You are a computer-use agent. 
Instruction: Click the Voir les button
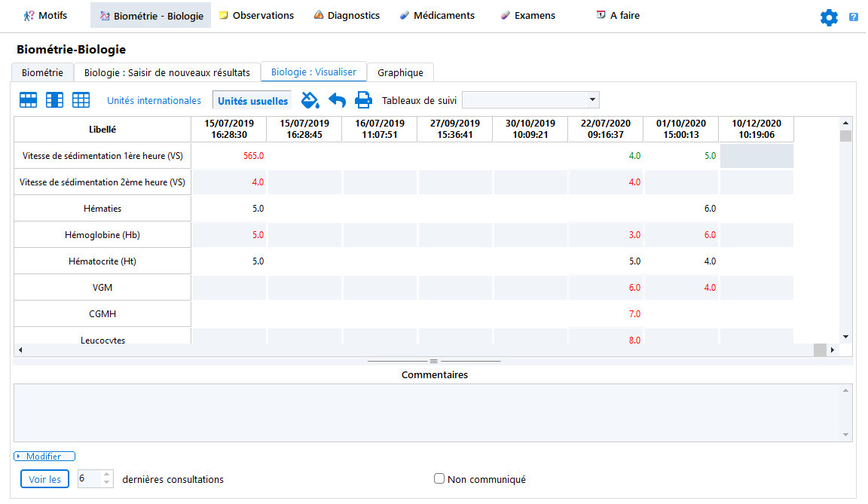pos(44,479)
